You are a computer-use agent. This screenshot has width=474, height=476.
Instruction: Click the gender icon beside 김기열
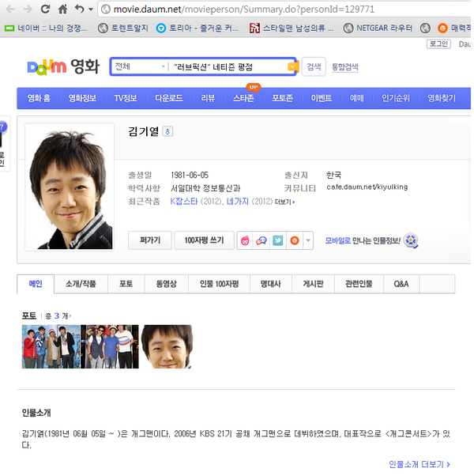pos(167,132)
